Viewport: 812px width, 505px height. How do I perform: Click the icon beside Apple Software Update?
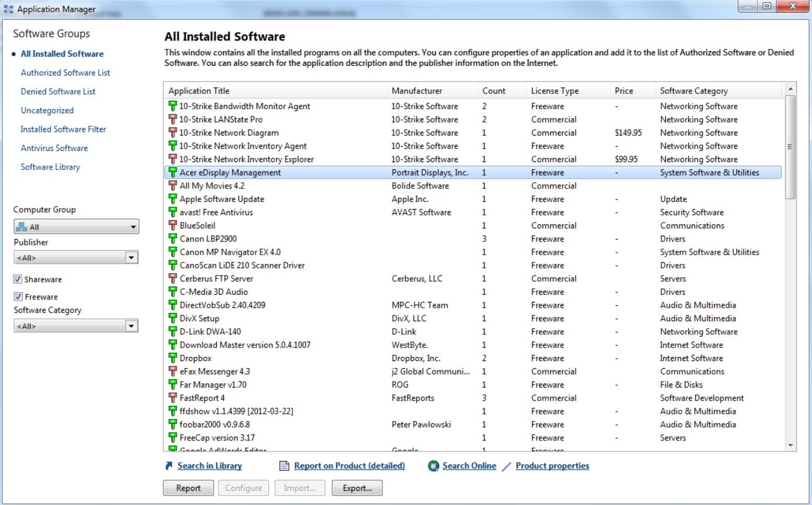click(x=173, y=199)
